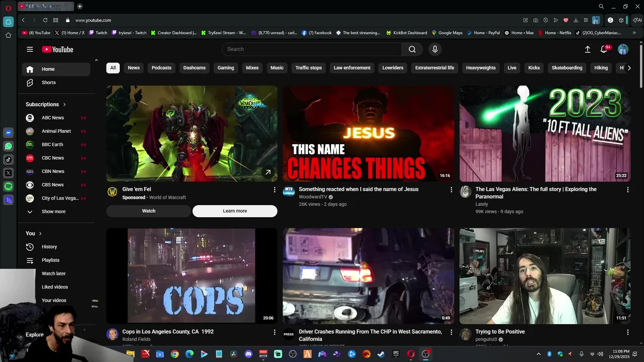
Task: Open options for Las Vegas Aliens video
Action: 627,190
